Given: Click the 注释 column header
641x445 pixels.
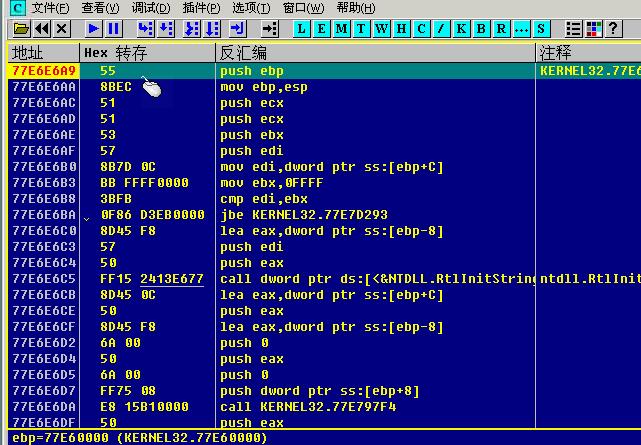Looking at the screenshot, I should (588, 53).
